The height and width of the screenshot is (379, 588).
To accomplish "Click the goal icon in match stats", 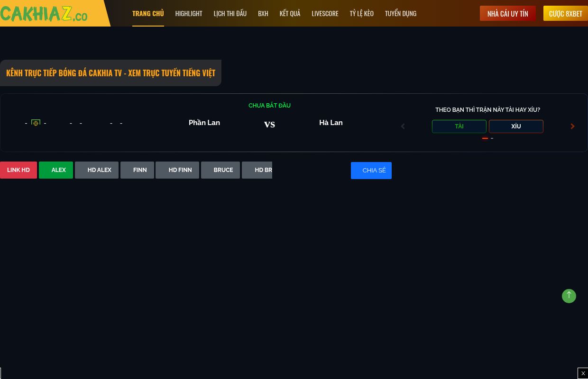I will pos(36,123).
